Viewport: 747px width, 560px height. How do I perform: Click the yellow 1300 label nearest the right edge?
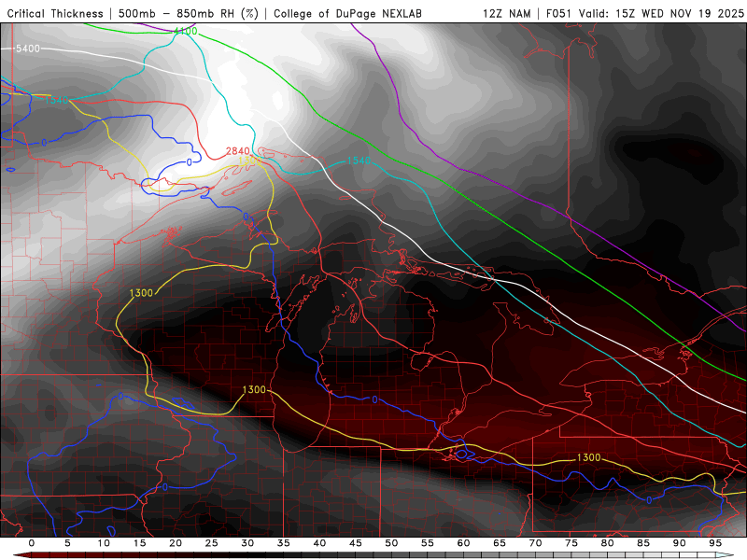[589, 457]
